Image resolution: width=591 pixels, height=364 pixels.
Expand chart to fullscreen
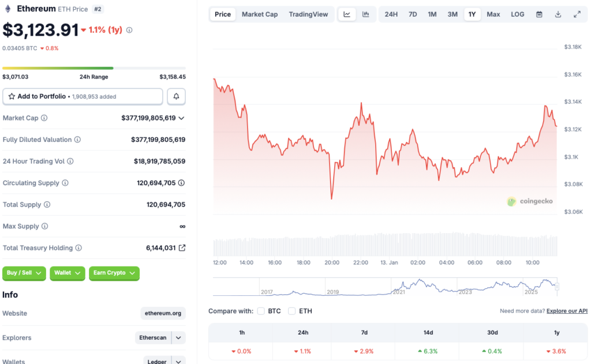[x=576, y=14]
